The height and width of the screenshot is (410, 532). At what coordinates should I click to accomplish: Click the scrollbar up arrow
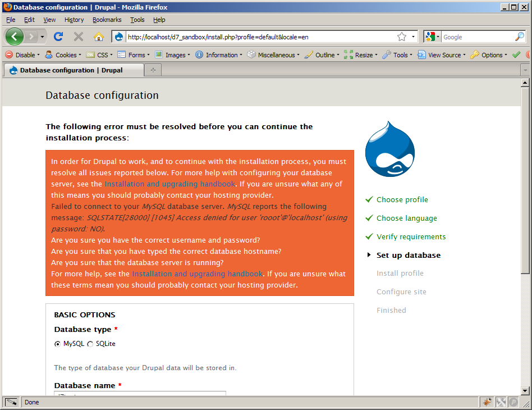tap(525, 83)
